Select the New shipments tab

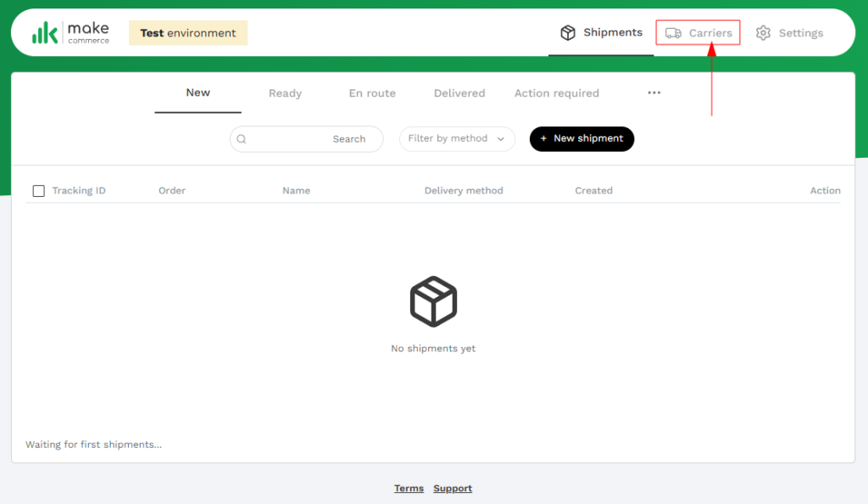click(198, 93)
